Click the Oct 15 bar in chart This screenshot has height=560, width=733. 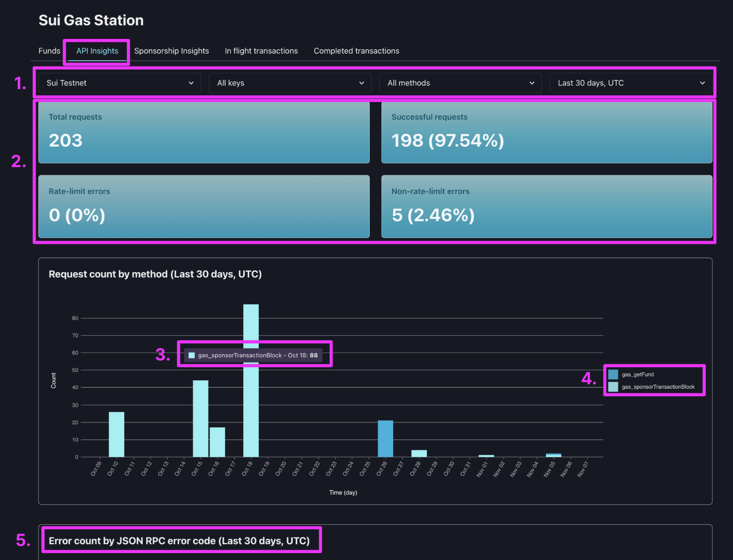tap(201, 418)
